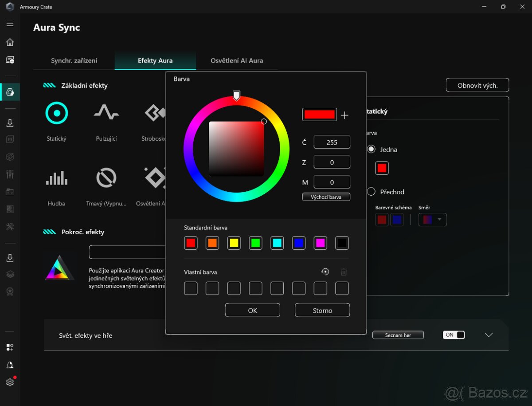
Task: Open the hamburger menu at top left
Action: [x=10, y=23]
